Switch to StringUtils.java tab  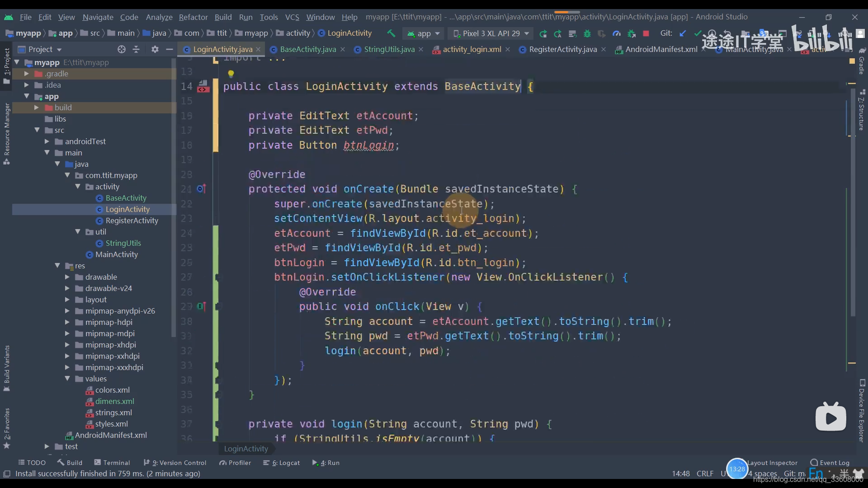389,49
